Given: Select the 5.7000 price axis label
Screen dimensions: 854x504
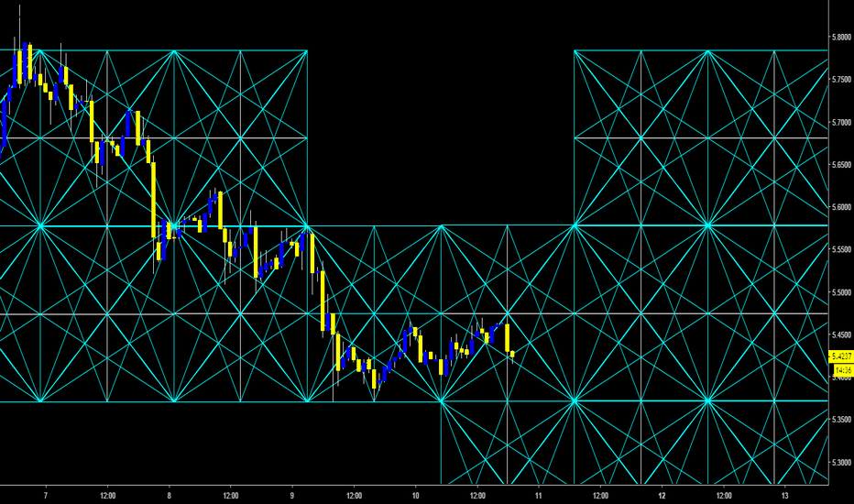Looking at the screenshot, I should [841, 123].
